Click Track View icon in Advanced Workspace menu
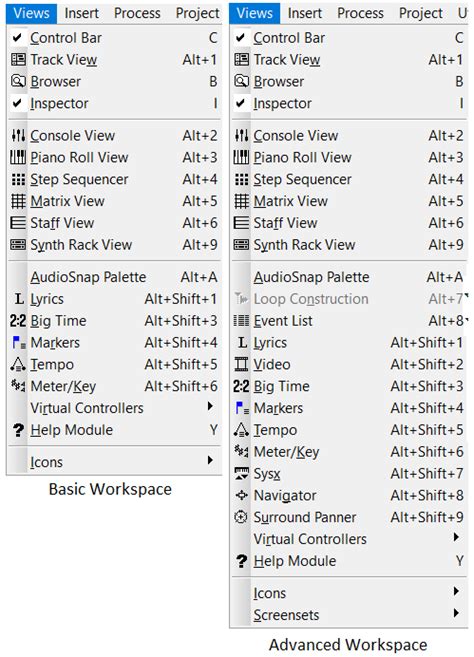This screenshot has height=657, width=474. (x=241, y=59)
